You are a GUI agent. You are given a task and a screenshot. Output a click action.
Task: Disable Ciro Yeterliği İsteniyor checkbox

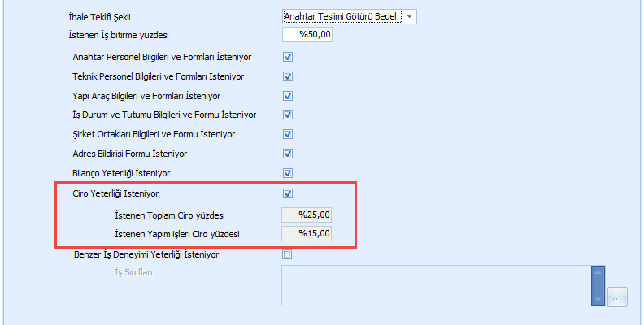(x=287, y=193)
